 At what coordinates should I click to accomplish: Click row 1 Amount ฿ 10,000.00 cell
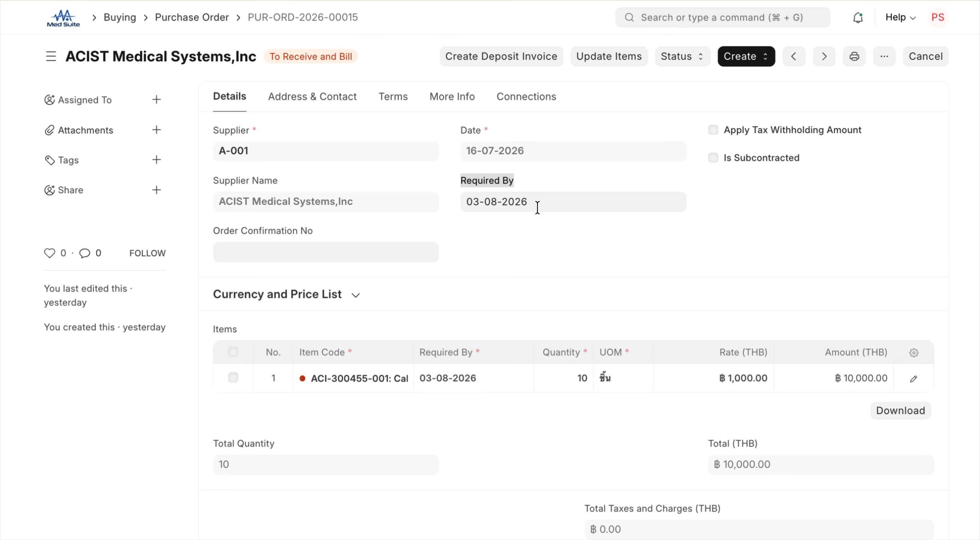pos(834,378)
